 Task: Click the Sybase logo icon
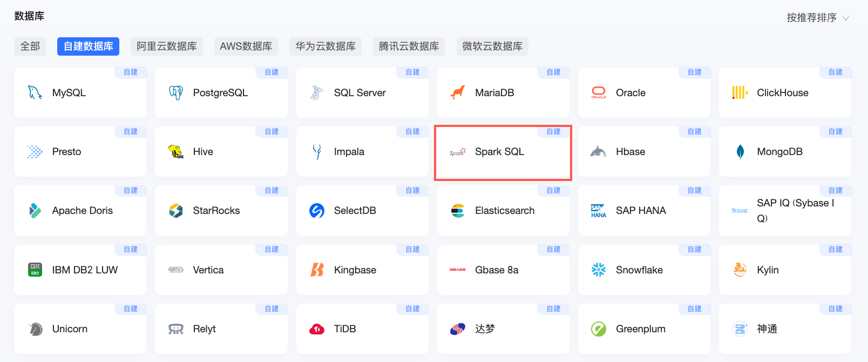coord(740,211)
